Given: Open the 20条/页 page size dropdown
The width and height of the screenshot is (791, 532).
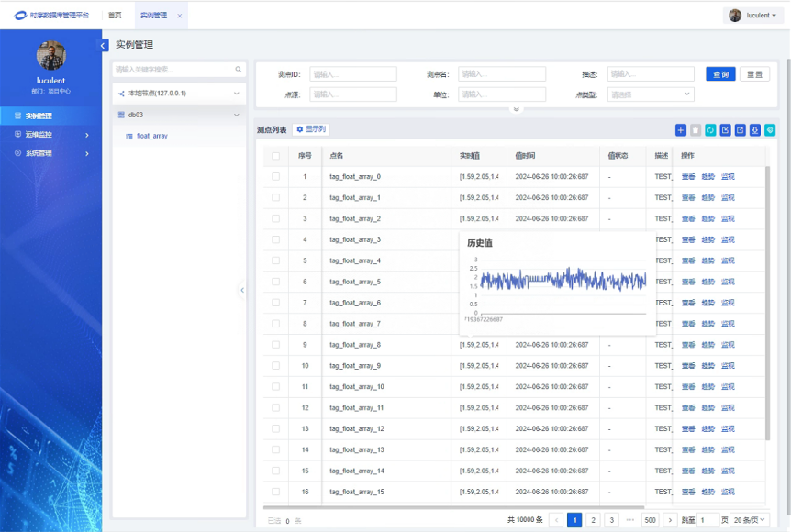Looking at the screenshot, I should coord(749,520).
